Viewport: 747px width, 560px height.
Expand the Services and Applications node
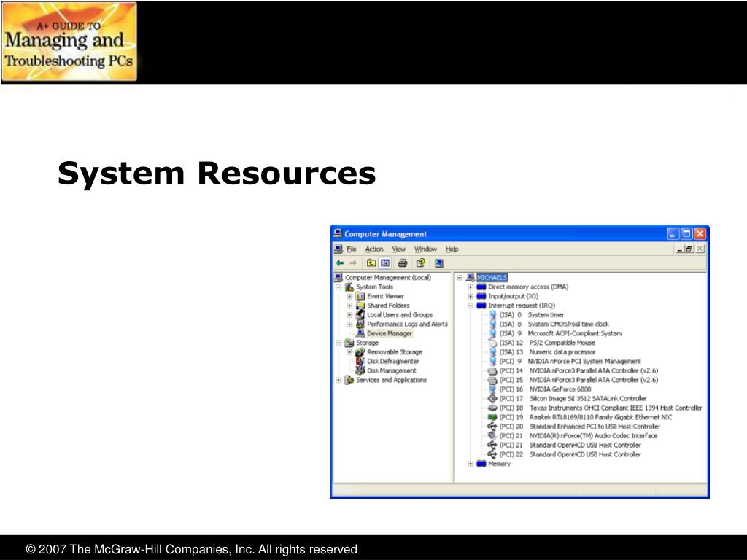pos(338,380)
